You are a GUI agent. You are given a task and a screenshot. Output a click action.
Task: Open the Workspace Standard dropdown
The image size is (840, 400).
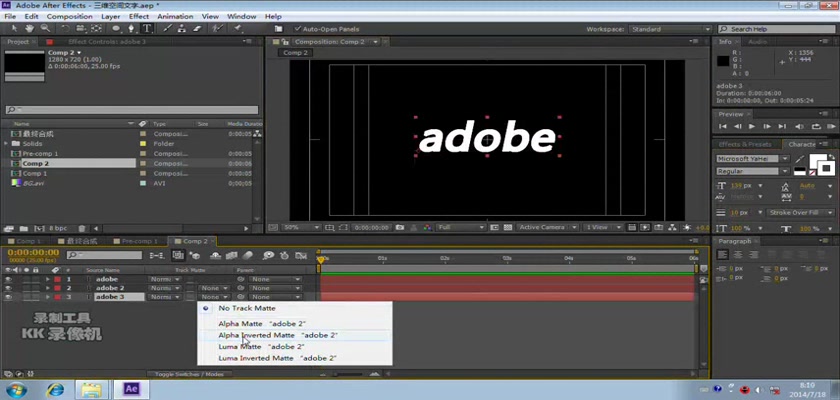click(670, 29)
